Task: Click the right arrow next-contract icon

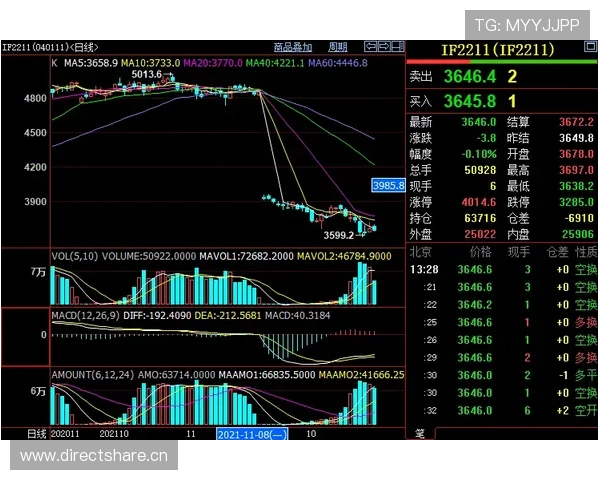Action: (384, 47)
